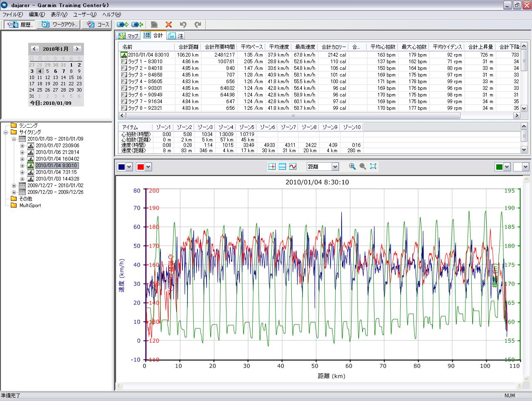This screenshot has width=532, height=401.
Task: Expand the 2009/12/20 - 2009/12/26 week node
Action: click(x=14, y=192)
